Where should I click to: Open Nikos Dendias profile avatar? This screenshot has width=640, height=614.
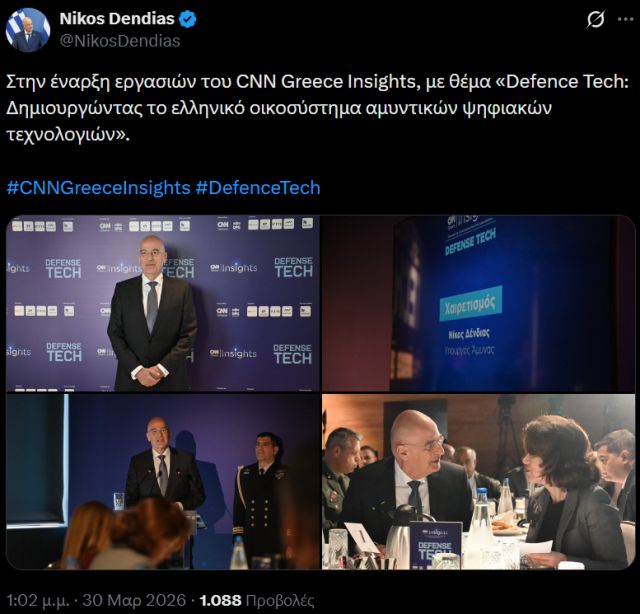tap(28, 30)
